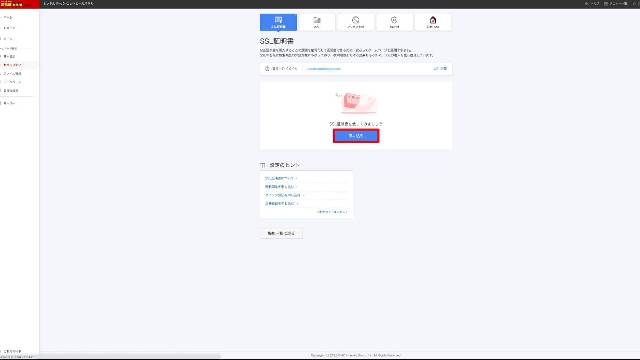640x360 pixels.
Task: Open the first blue link in the hints box
Action: point(281,178)
